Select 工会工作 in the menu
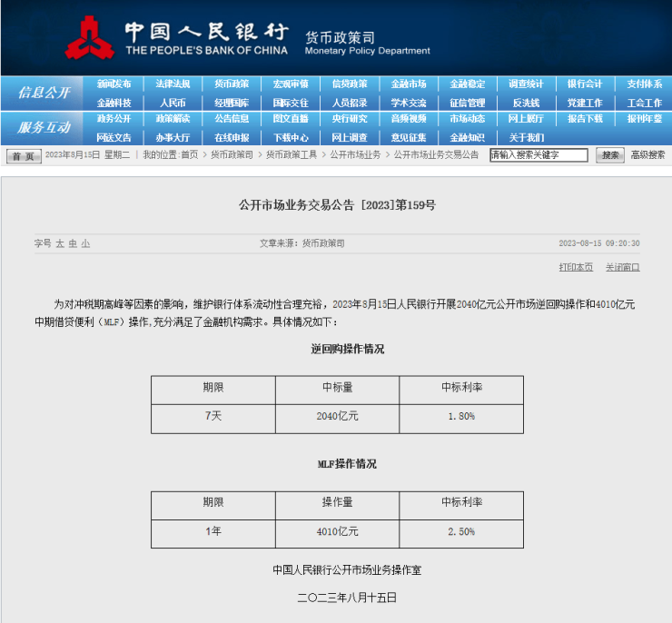 point(645,103)
